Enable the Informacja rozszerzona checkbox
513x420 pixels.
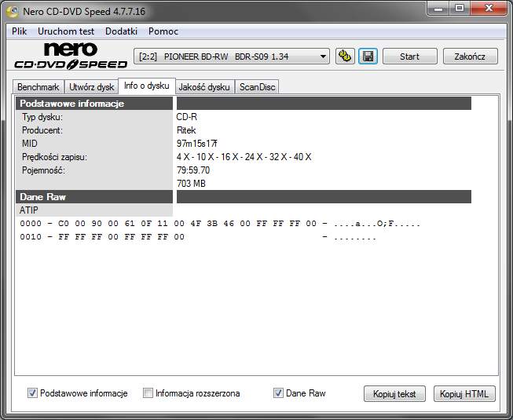(x=148, y=393)
